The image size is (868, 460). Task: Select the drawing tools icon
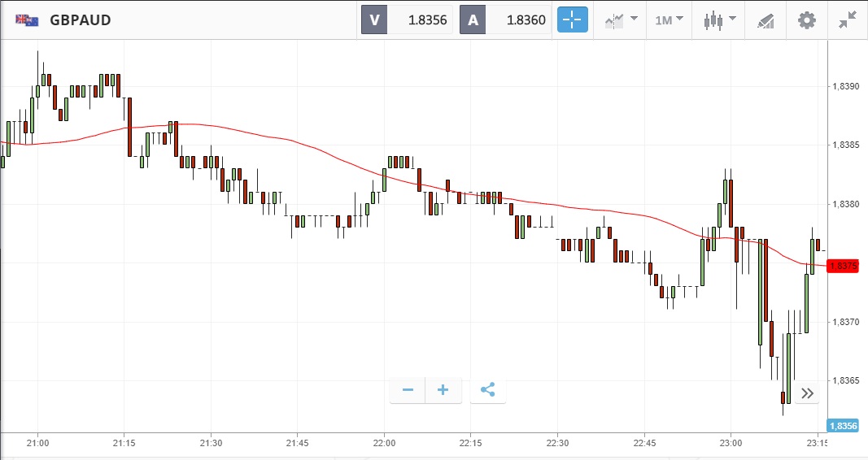765,20
